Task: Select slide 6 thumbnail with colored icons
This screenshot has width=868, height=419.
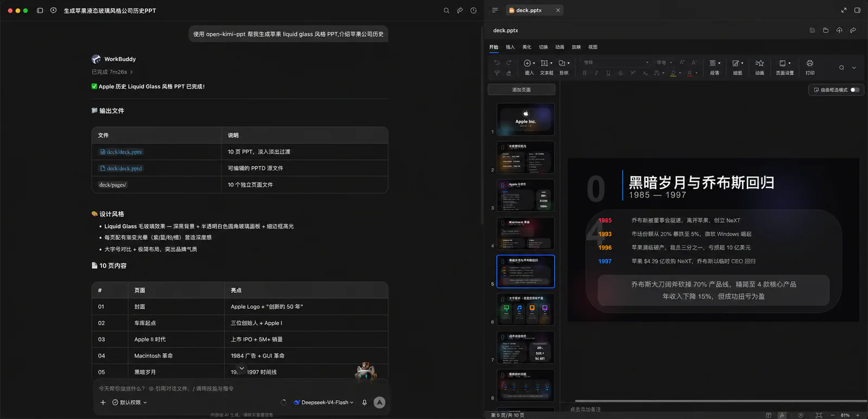Action: (x=526, y=309)
